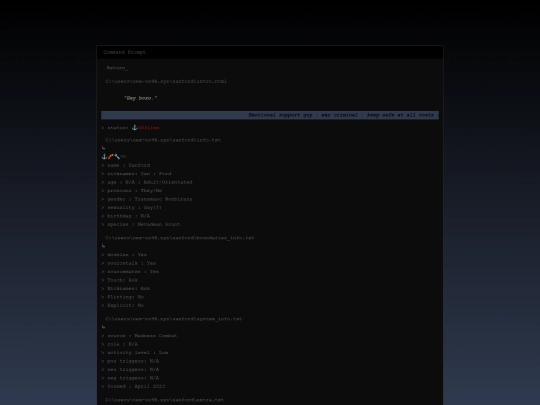Click the "age : N/A : Adult-Orientated" row

click(x=147, y=182)
